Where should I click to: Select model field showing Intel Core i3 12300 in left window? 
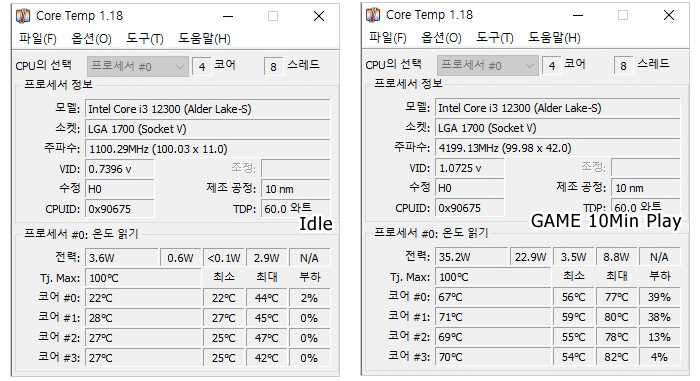pos(208,109)
